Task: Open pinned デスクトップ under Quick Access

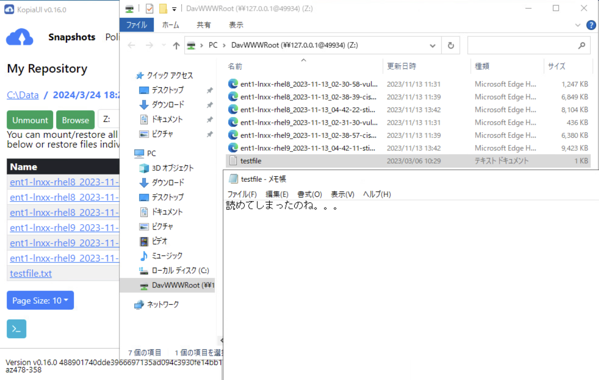Action: pyautogui.click(x=161, y=90)
